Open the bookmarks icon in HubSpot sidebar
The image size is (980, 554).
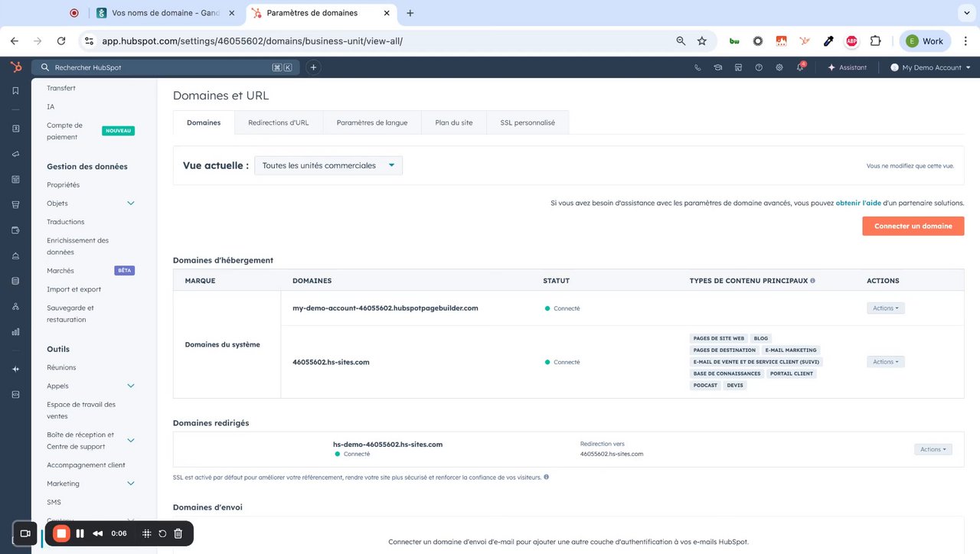point(15,91)
